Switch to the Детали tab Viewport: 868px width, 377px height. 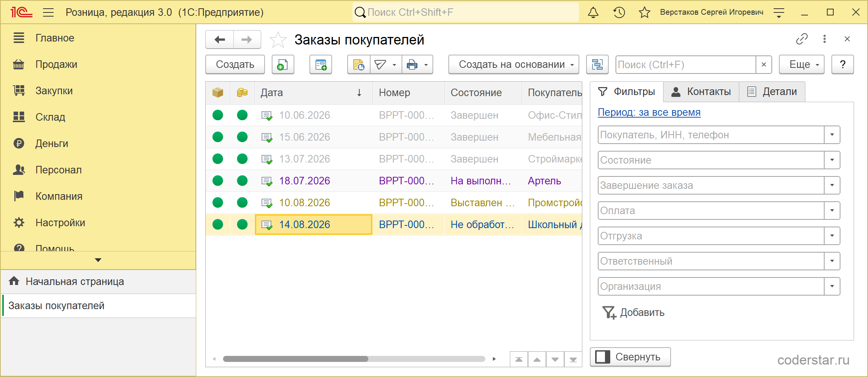click(772, 92)
